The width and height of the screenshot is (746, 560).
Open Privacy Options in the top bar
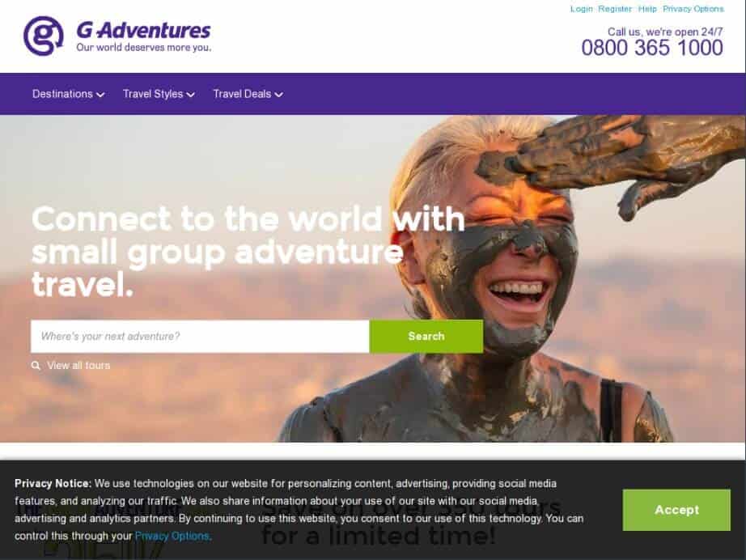[x=693, y=9]
